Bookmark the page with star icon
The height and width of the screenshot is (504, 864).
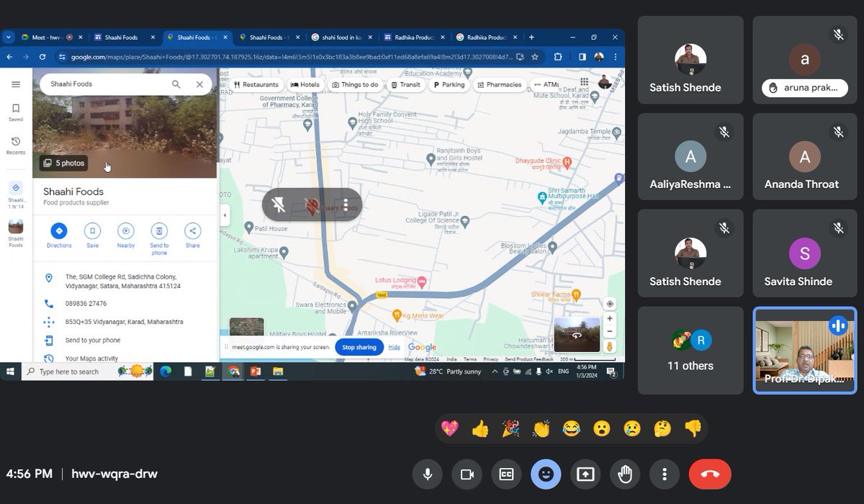point(534,56)
